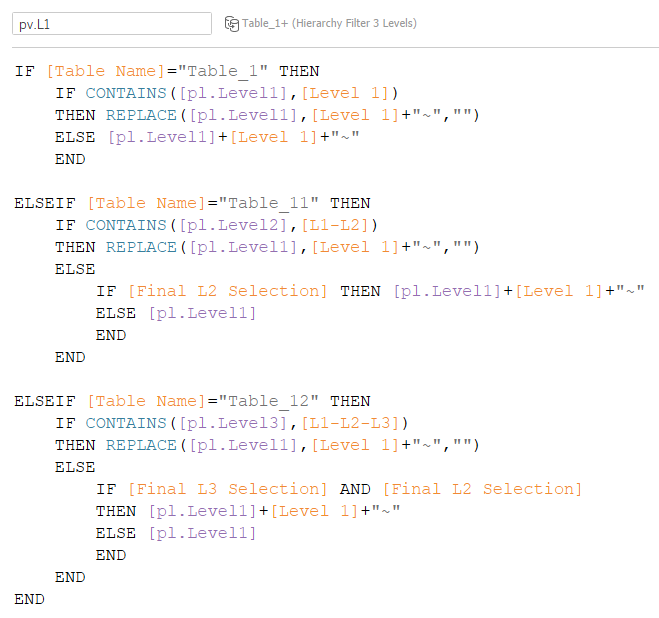This screenshot has width=659, height=618.
Task: Click the Hierarchy Filter 3 Levels text
Action: pos(354,23)
